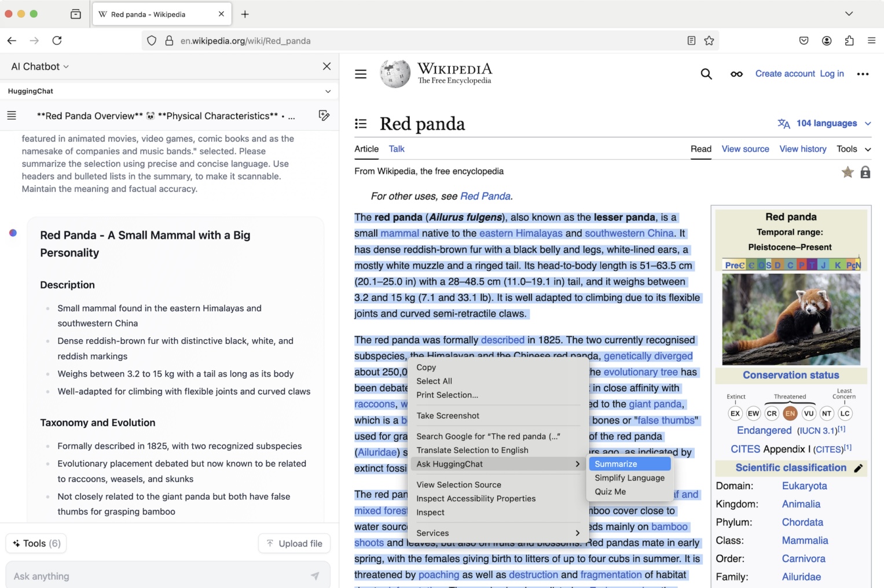The height and width of the screenshot is (588, 884).
Task: Open the article table of contents icon
Action: point(361,124)
